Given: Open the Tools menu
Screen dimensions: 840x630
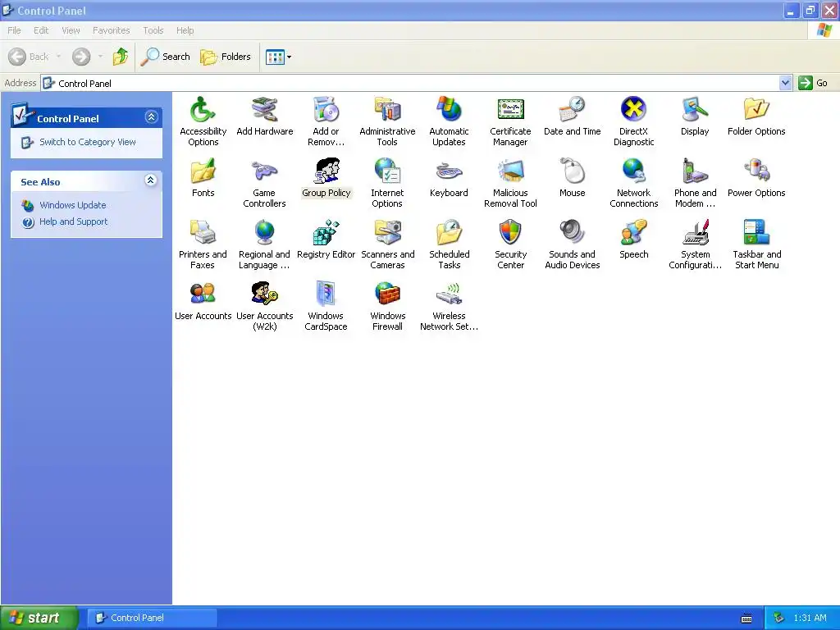Looking at the screenshot, I should pos(153,30).
